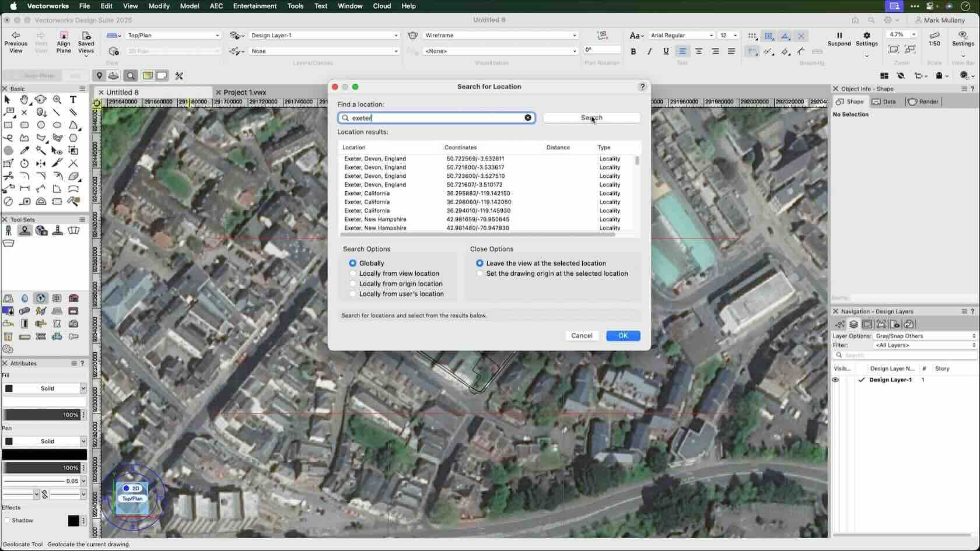Select the Globally search option
Viewport: 980px width, 551px height.
tap(352, 263)
